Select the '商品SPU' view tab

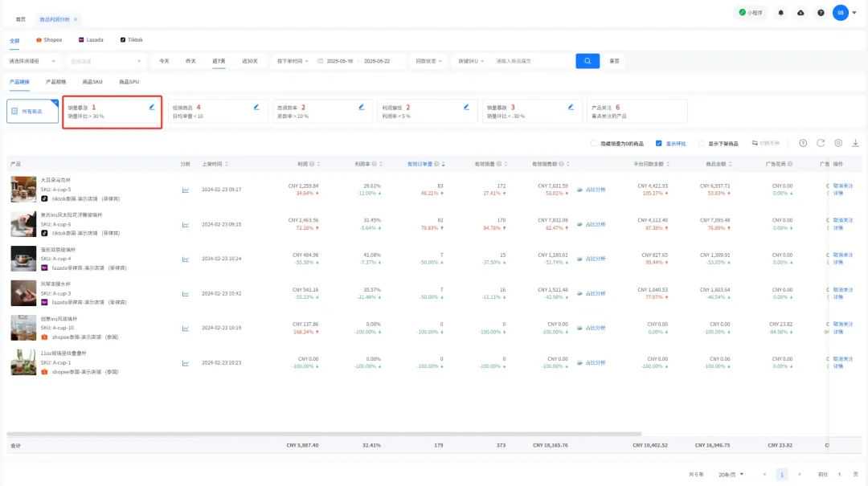click(x=129, y=82)
